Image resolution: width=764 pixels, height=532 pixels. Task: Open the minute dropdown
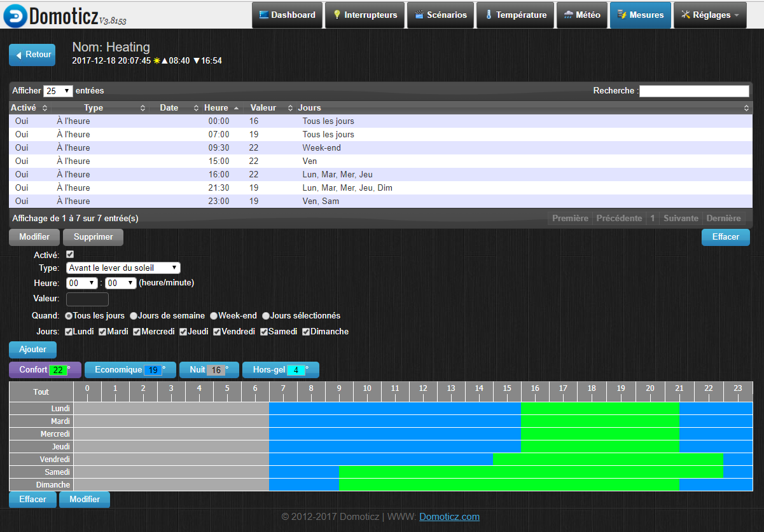point(121,283)
